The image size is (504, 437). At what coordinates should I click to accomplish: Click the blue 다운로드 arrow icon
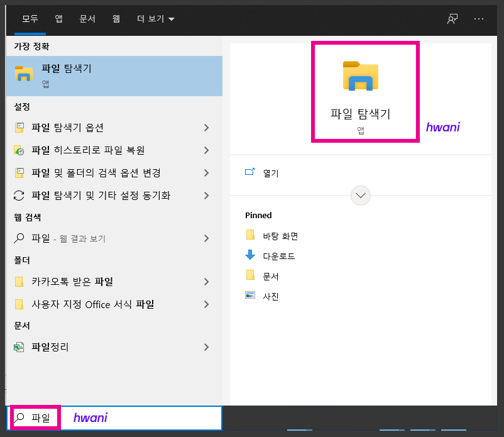coord(250,255)
